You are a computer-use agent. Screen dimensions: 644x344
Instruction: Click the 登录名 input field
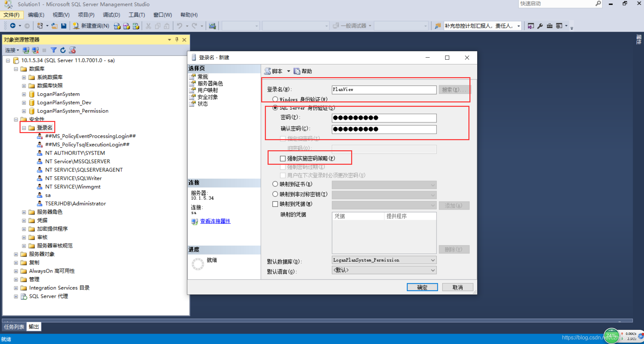(x=384, y=89)
